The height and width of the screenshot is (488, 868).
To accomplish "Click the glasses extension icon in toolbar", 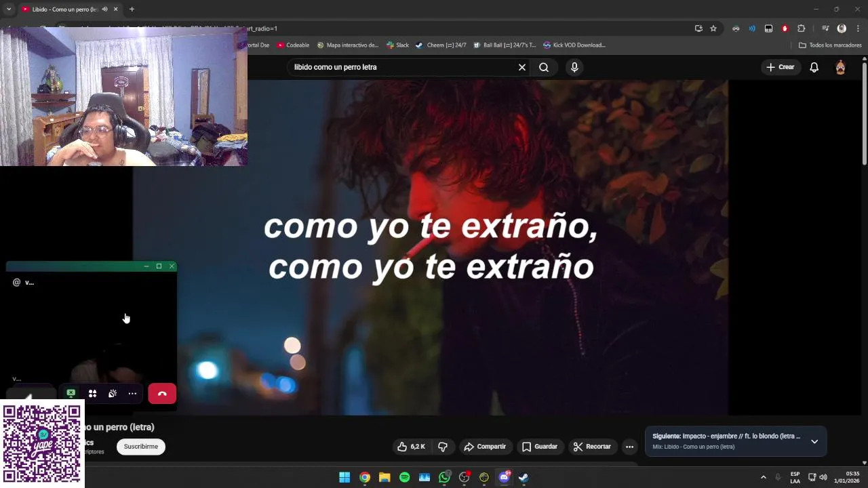I will click(736, 28).
